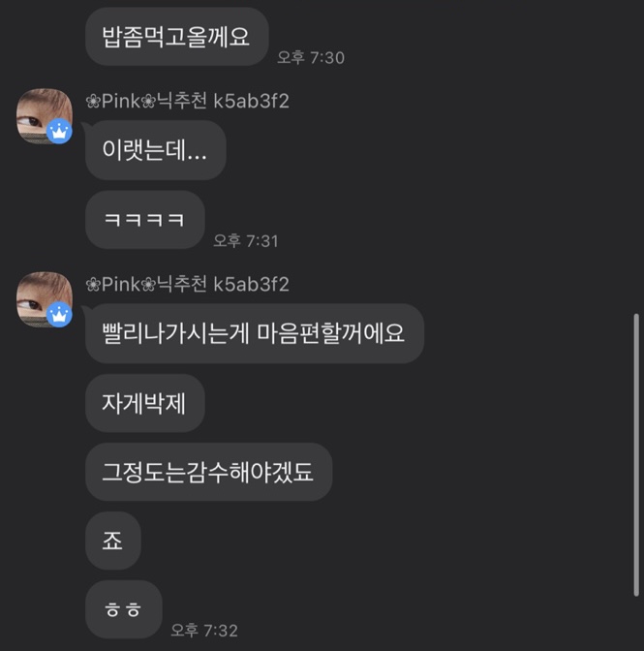This screenshot has height=651, width=644.
Task: Click the chat vertical scrollbar thumb
Action: (x=636, y=455)
